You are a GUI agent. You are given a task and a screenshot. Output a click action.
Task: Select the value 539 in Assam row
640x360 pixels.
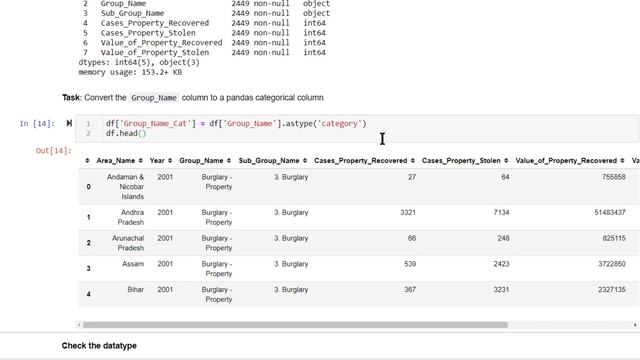point(410,264)
